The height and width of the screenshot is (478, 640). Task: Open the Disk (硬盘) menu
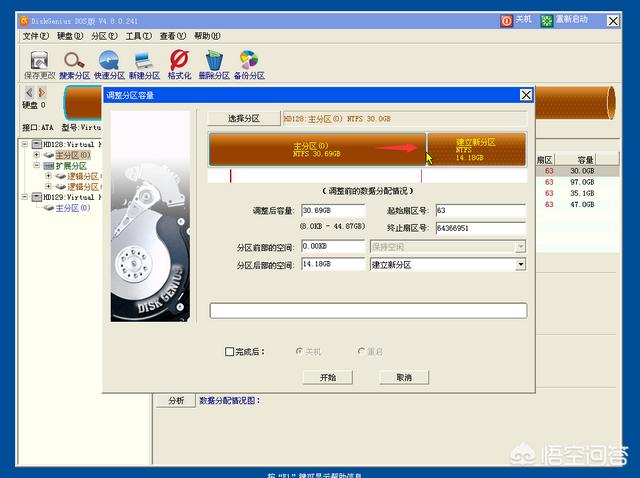pos(70,36)
